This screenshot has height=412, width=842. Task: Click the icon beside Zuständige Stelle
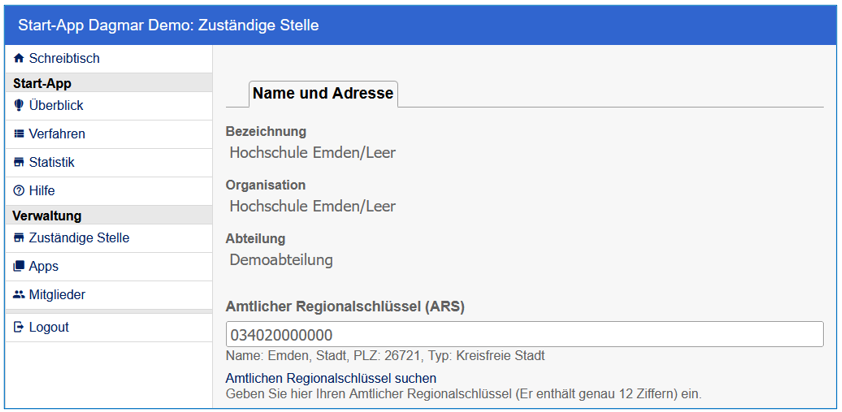point(19,238)
